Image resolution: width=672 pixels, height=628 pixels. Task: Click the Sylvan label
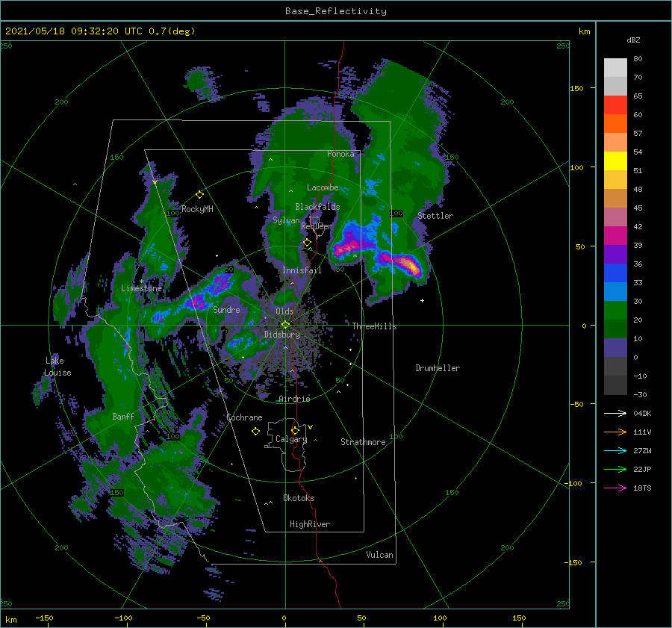coord(286,220)
